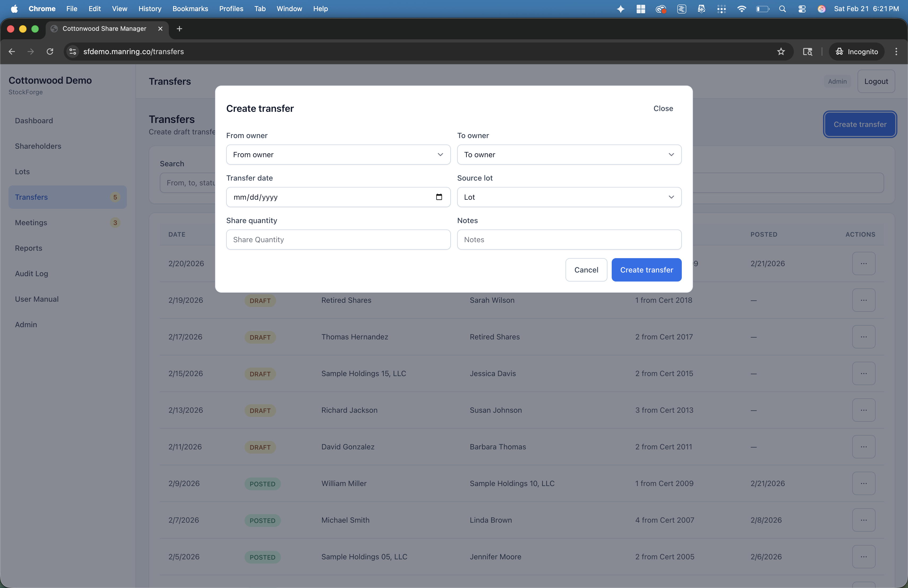This screenshot has width=908, height=588.
Task: Cancel the Create transfer dialog
Action: [x=586, y=270]
